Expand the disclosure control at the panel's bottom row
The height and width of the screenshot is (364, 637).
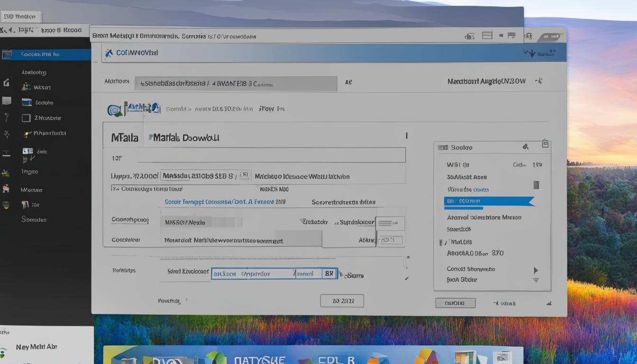coord(536,280)
